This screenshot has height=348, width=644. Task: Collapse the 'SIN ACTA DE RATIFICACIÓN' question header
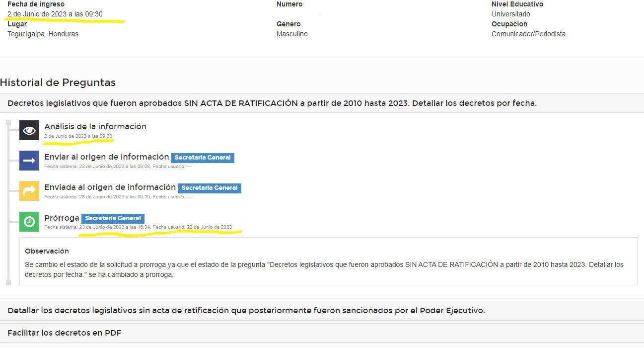[x=272, y=103]
